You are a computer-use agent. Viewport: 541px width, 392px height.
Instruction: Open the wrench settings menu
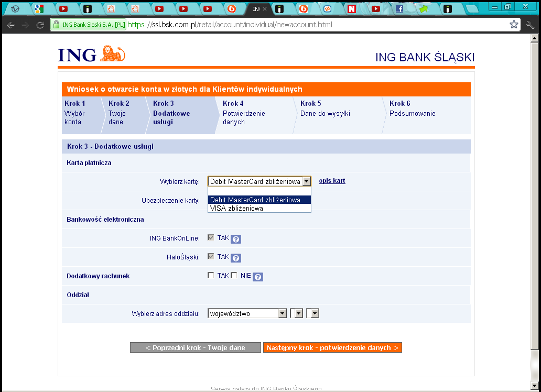coord(529,25)
